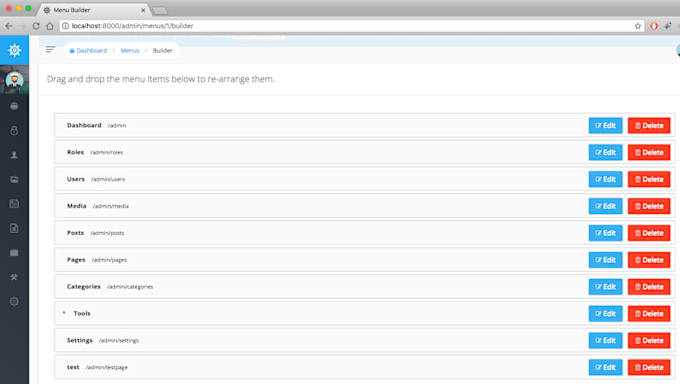Close the Menu Builder browser tab
The image size is (680, 384).
coord(143,10)
